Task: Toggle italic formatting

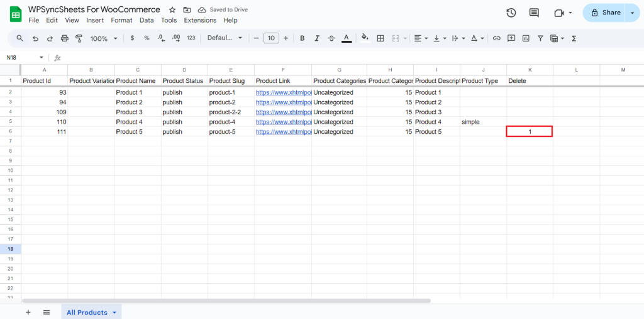Action: 317,38
